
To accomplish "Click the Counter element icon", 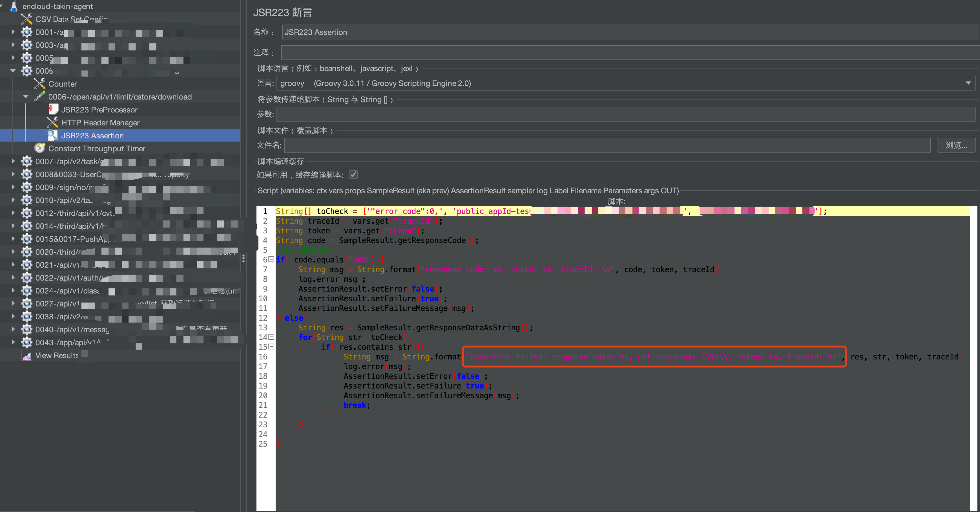I will click(x=39, y=84).
